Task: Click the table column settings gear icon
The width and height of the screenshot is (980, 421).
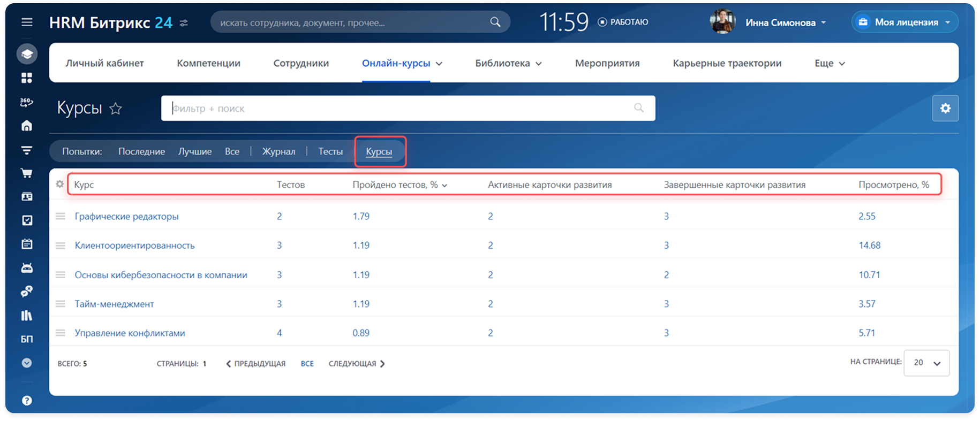Action: click(59, 184)
